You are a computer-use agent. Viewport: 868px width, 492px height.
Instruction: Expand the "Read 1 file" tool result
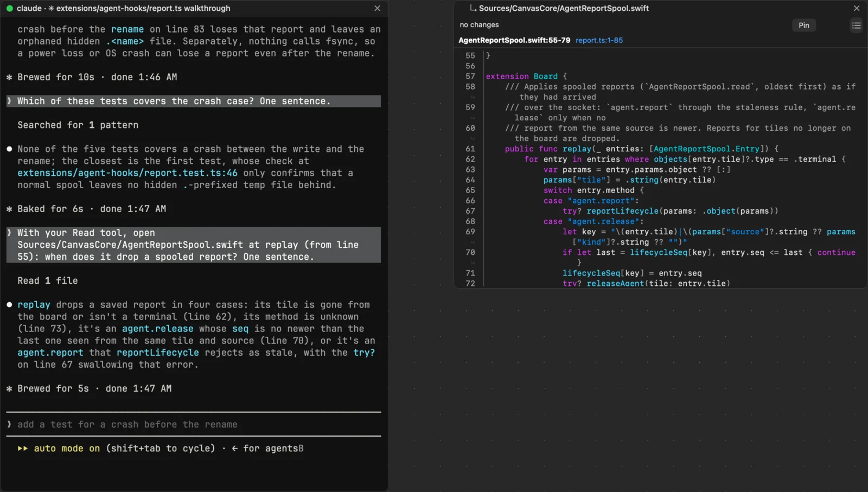click(x=48, y=281)
